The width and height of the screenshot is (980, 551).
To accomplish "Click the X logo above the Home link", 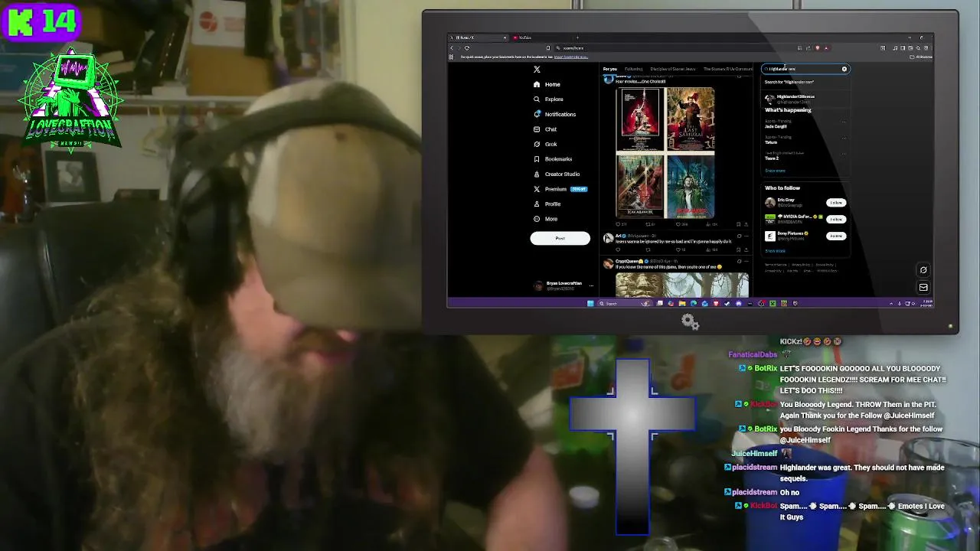I will point(537,70).
